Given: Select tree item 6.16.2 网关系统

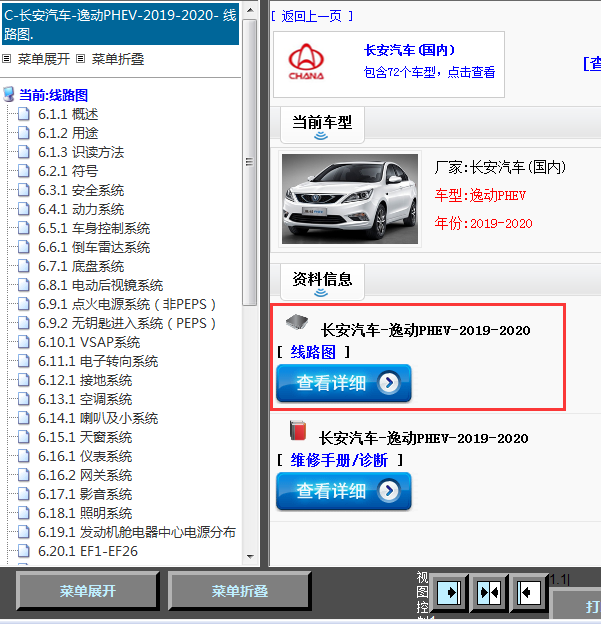Looking at the screenshot, I should point(85,475).
